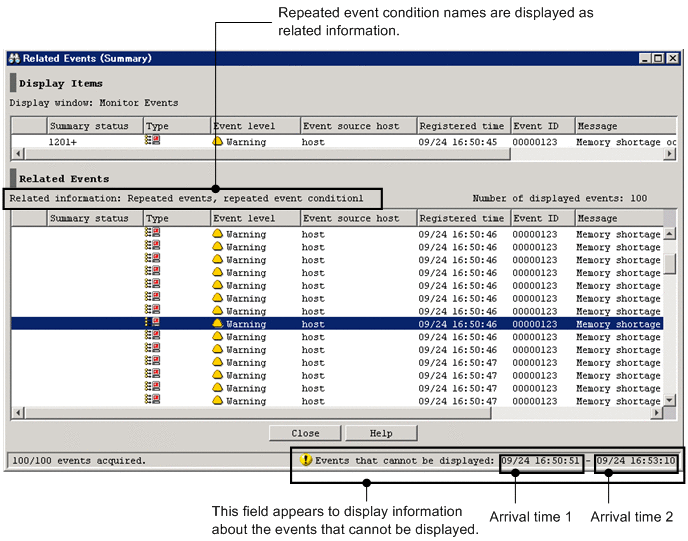Click the yellow warning icon in Display Items row

pyautogui.click(x=218, y=142)
